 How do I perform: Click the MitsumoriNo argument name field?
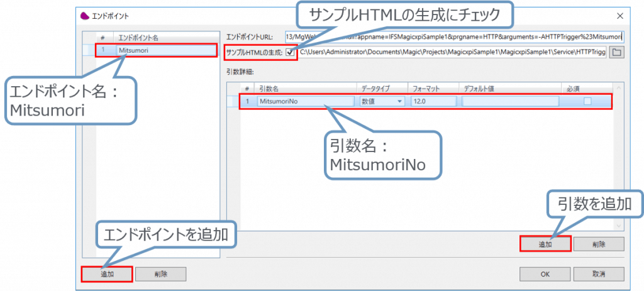point(305,101)
